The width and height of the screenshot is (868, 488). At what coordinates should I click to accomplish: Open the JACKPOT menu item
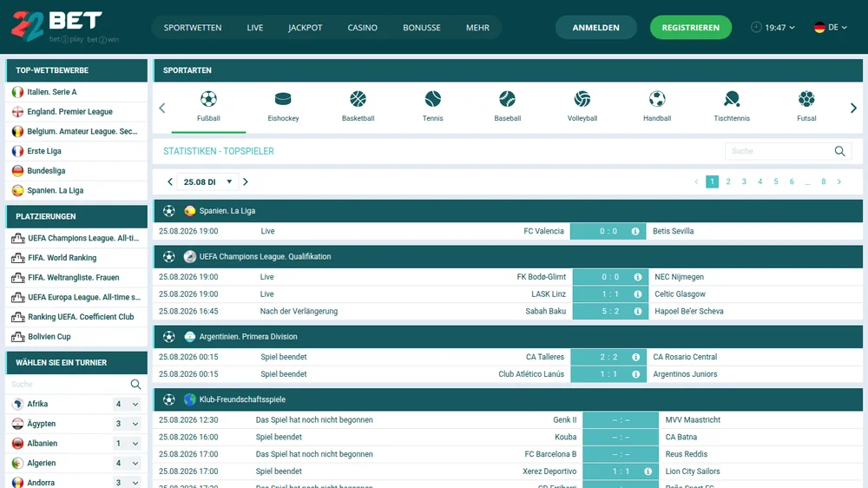point(305,28)
